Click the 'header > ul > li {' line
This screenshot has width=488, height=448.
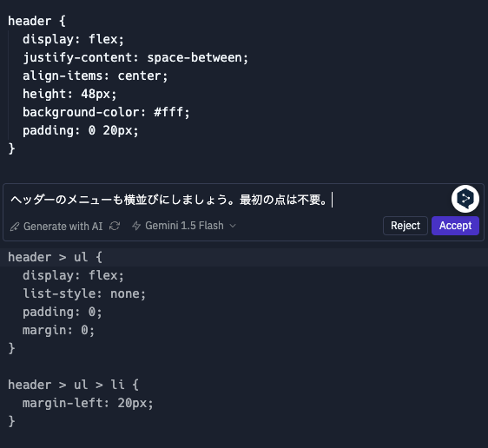click(x=73, y=385)
